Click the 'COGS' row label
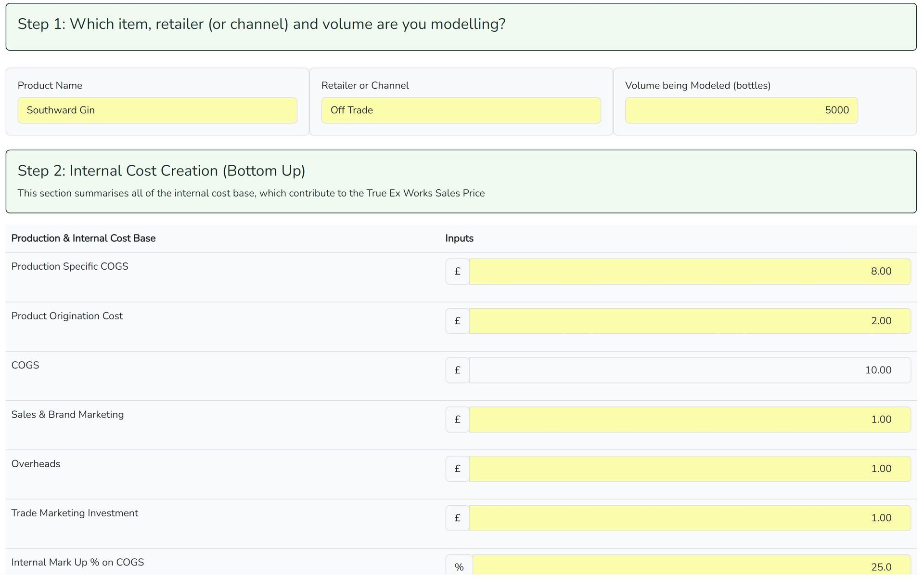 [x=25, y=365]
